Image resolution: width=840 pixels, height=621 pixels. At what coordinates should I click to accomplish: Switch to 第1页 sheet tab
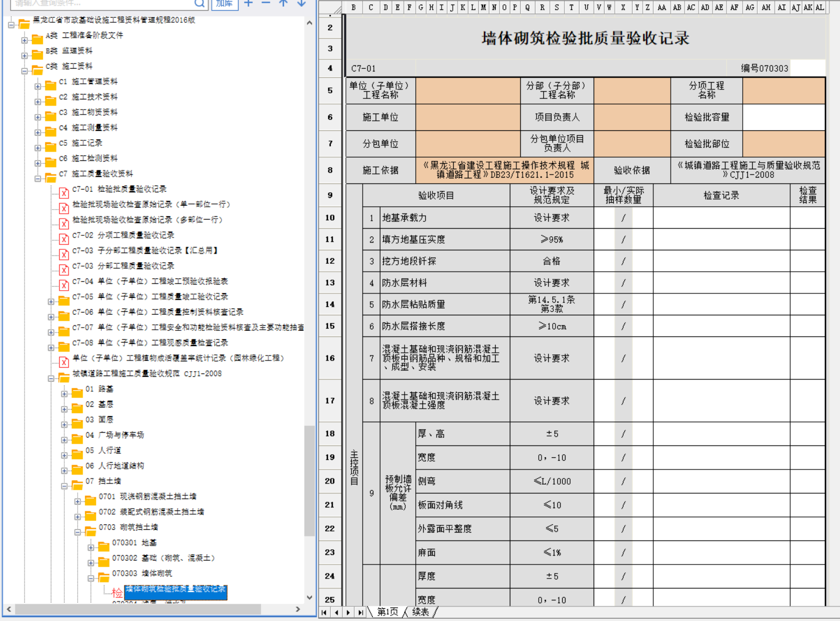point(388,612)
